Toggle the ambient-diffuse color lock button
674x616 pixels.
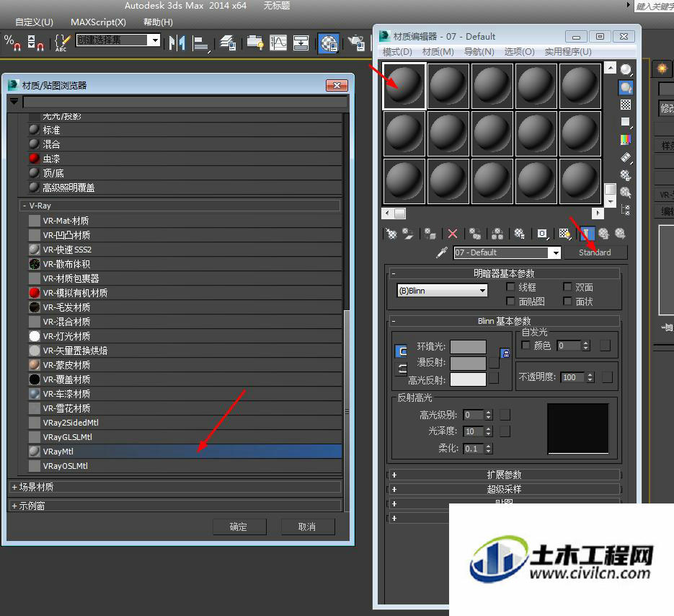(x=505, y=353)
